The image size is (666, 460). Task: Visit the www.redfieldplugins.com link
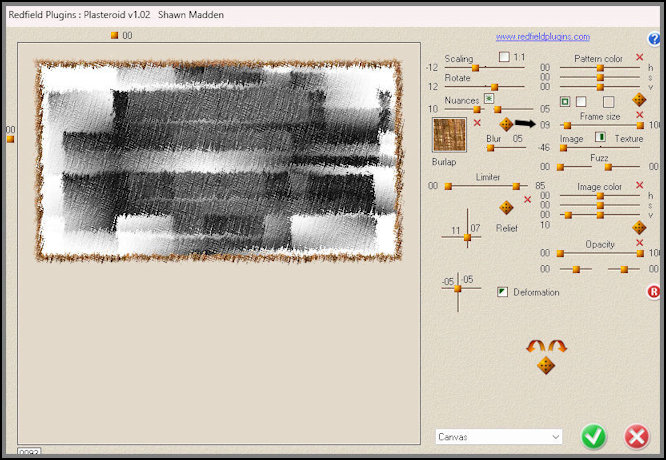point(542,37)
